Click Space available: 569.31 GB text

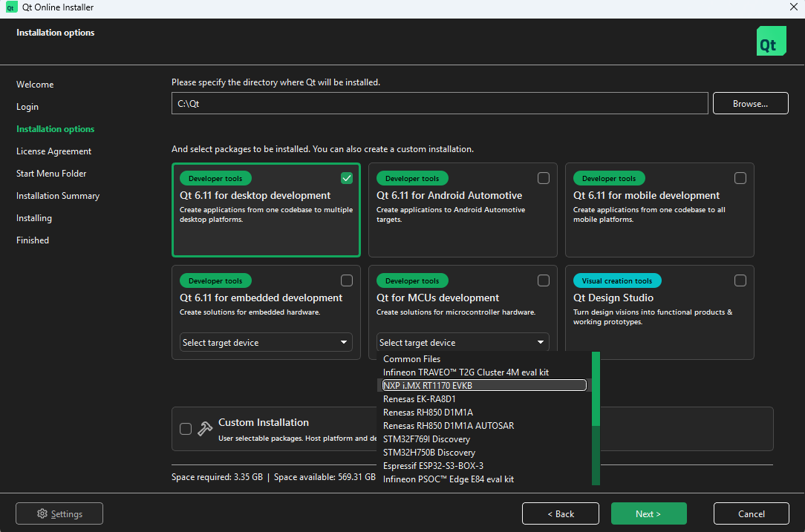pyautogui.click(x=325, y=477)
